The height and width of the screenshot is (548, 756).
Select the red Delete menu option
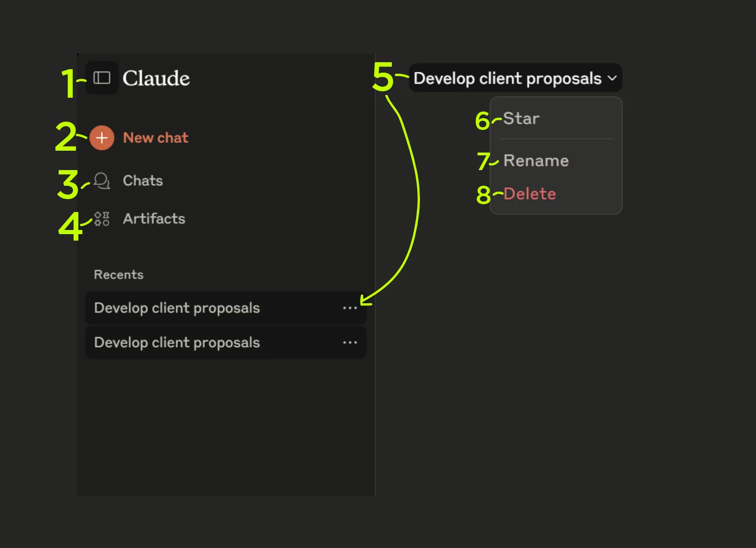point(530,194)
